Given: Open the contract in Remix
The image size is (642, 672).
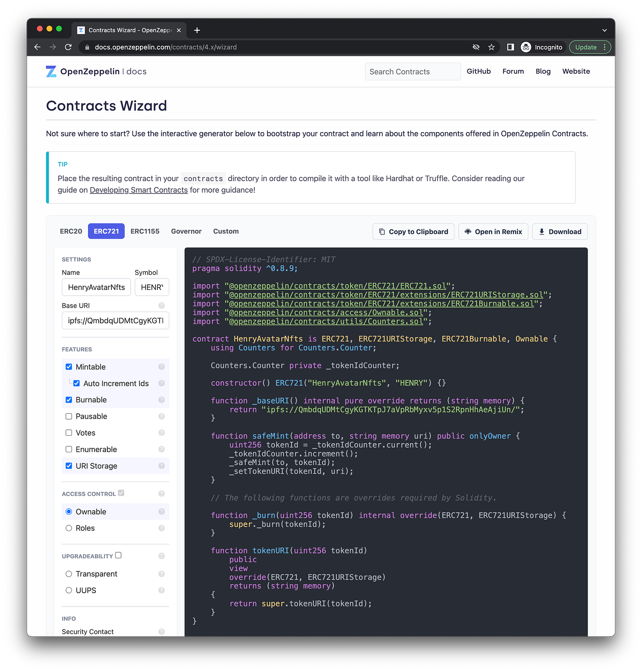Looking at the screenshot, I should click(x=493, y=232).
